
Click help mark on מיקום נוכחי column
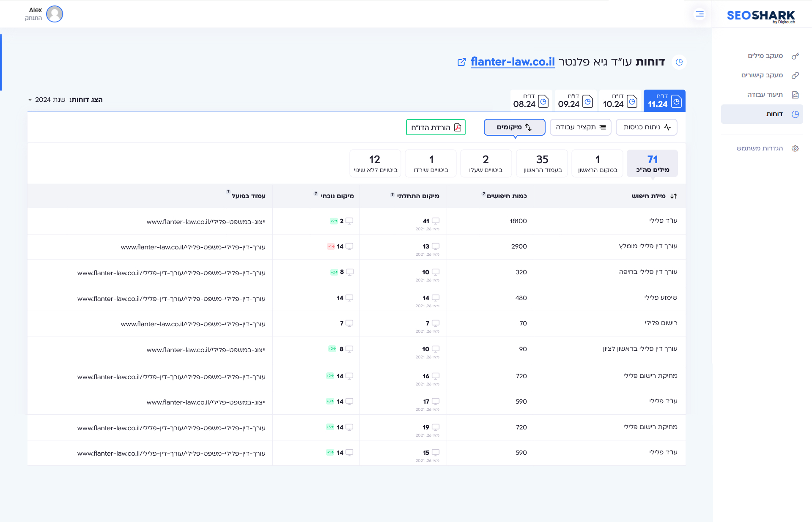point(315,194)
